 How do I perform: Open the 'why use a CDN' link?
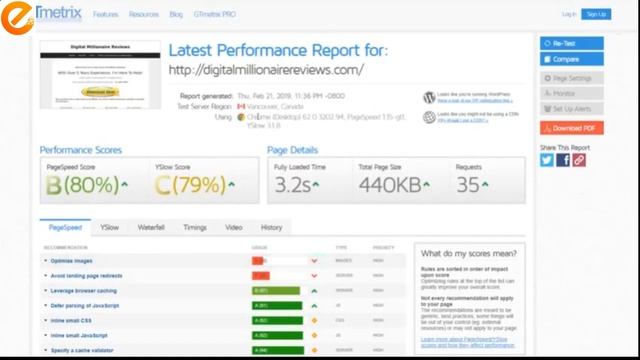462,120
